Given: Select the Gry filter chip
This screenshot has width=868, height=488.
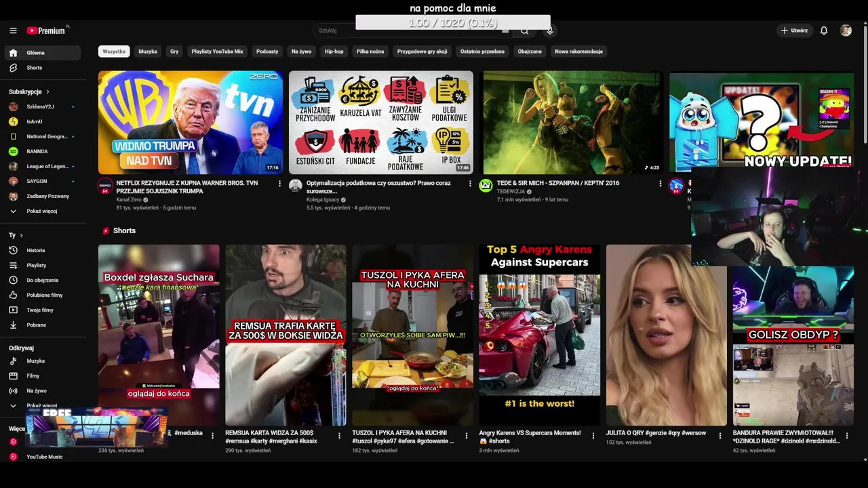Looking at the screenshot, I should 174,52.
